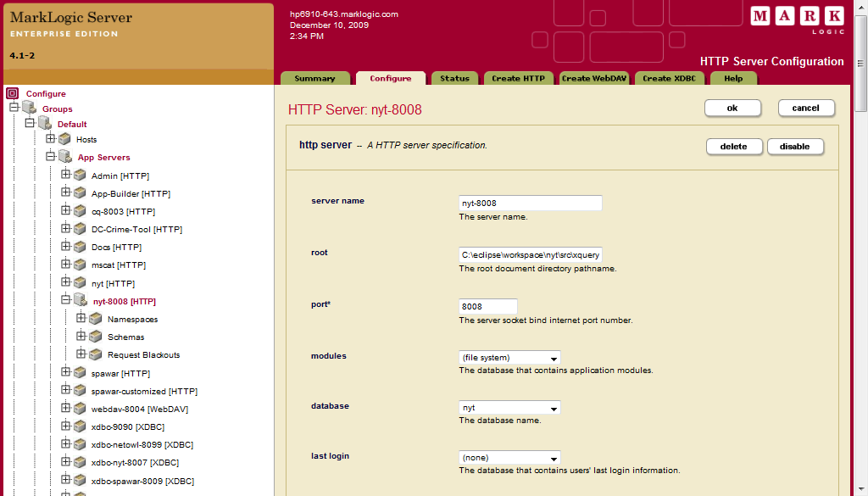Open the xdbc-nyt-8007 [XDBC] link
This screenshot has width=868, height=496.
[135, 462]
